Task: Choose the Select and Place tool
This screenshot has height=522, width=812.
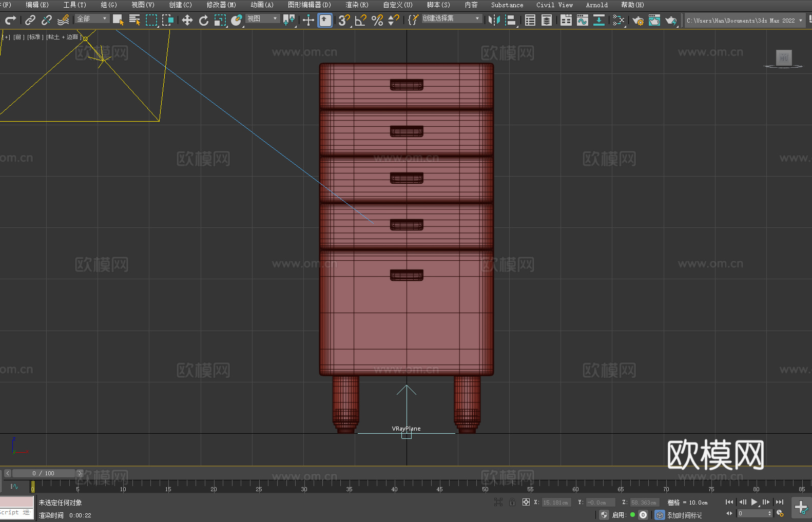Action: coord(237,20)
